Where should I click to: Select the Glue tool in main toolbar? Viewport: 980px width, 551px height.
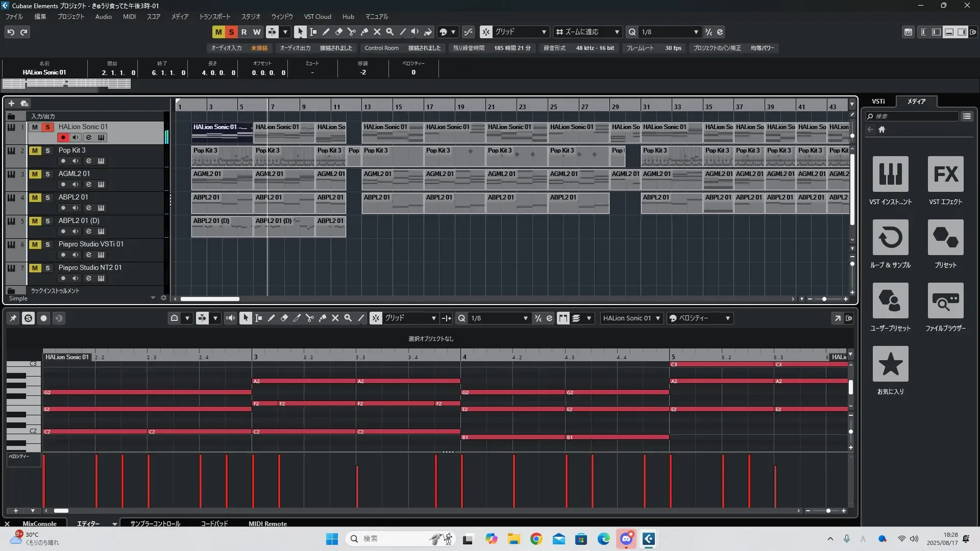364,32
